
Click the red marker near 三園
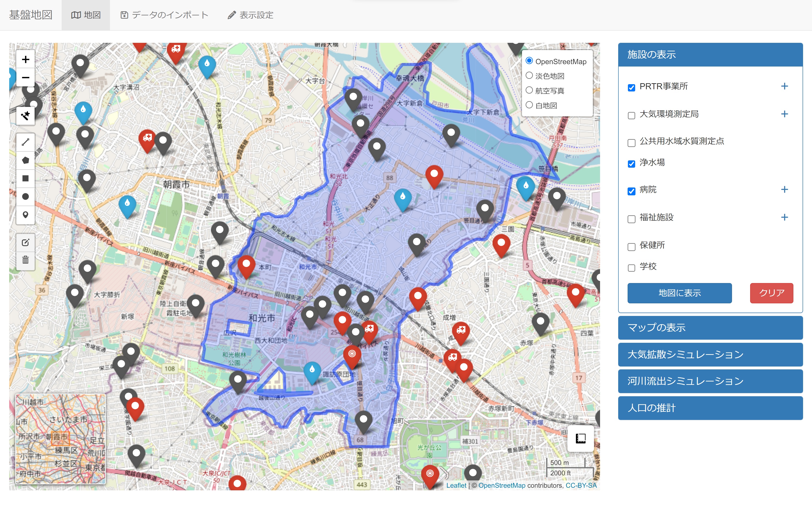click(x=501, y=246)
